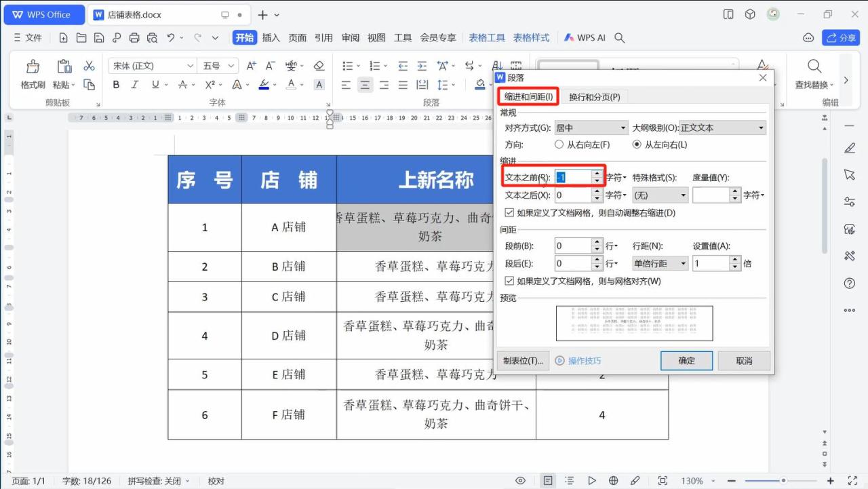Click the 取消 button
Image resolution: width=868 pixels, height=489 pixels.
coord(744,361)
